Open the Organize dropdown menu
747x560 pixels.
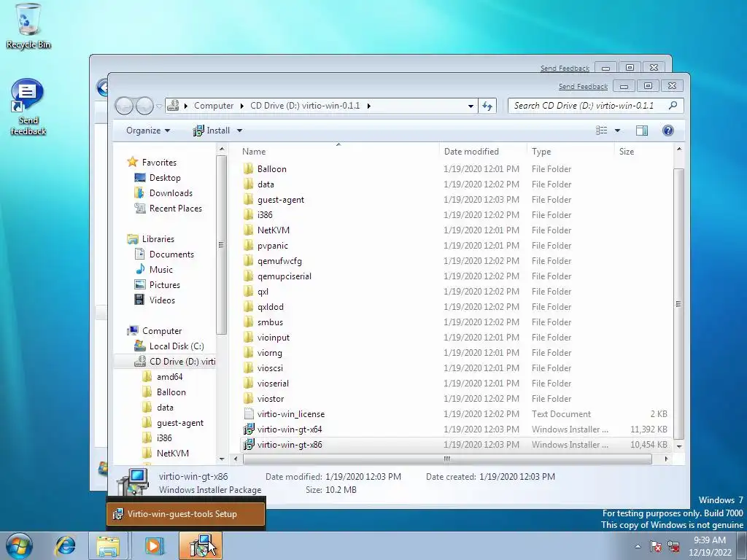tap(147, 131)
